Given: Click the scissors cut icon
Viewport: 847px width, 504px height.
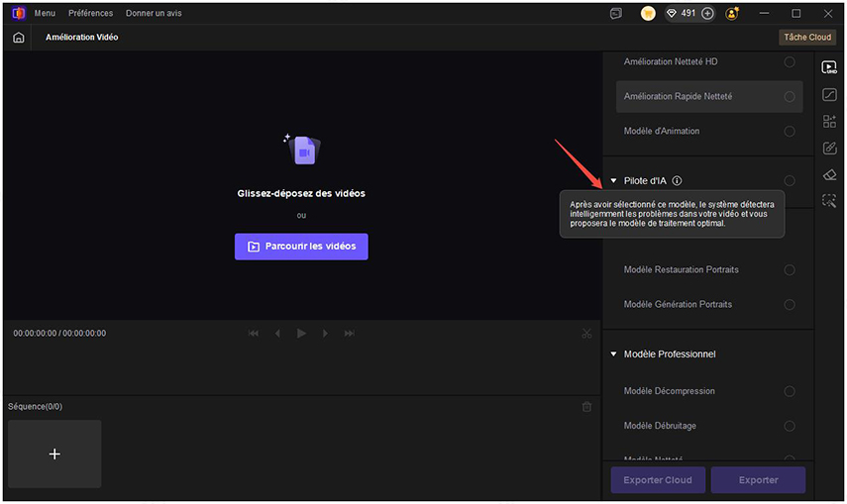Looking at the screenshot, I should (586, 334).
